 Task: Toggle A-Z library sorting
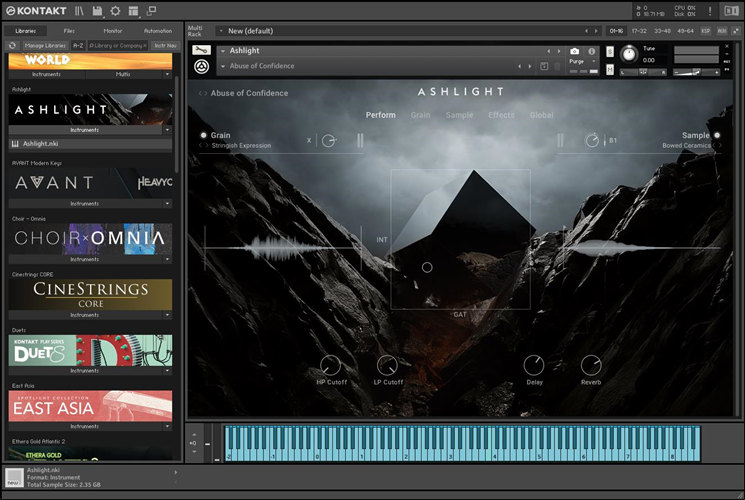[x=77, y=45]
